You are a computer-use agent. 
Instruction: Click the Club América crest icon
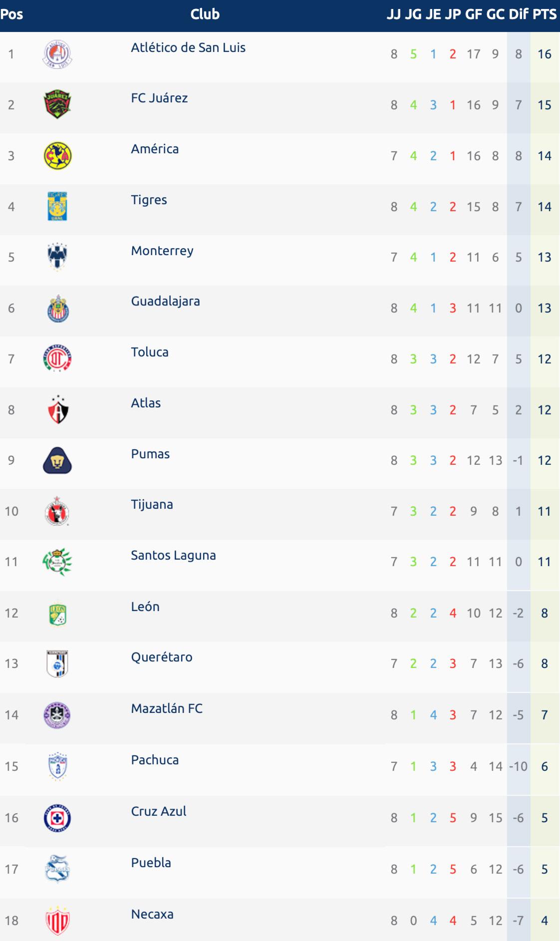[57, 156]
